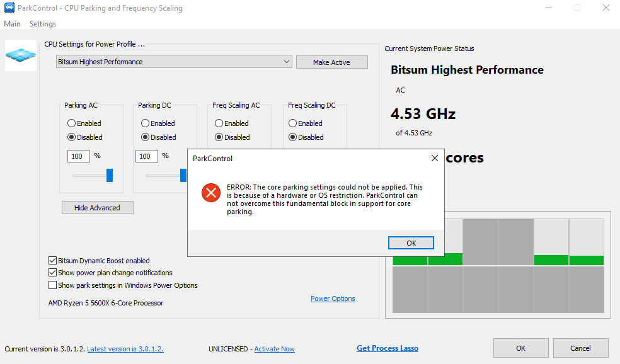Screen dimensions: 620x364
Task: Click the blue power plan tiles icon
Action: [21, 55]
